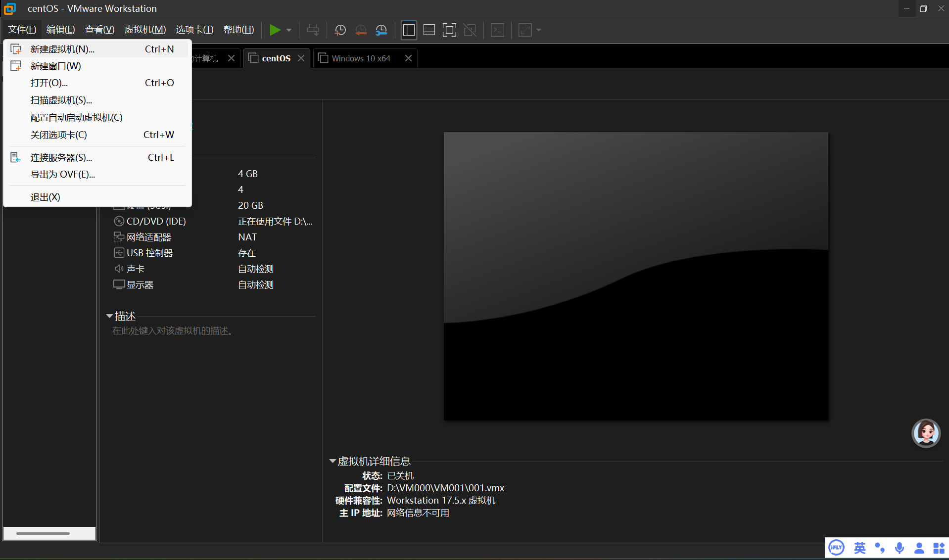Choose 连接服务器 from the file menu
This screenshot has width=949, height=560.
(x=97, y=157)
